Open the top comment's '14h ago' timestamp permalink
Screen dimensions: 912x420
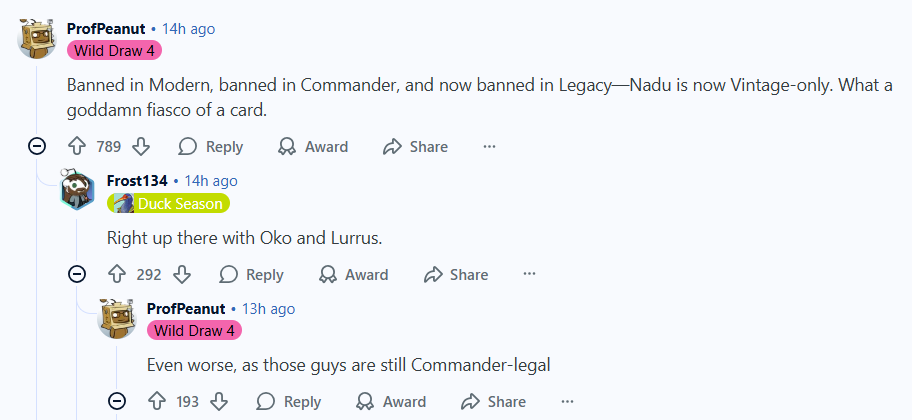188,29
